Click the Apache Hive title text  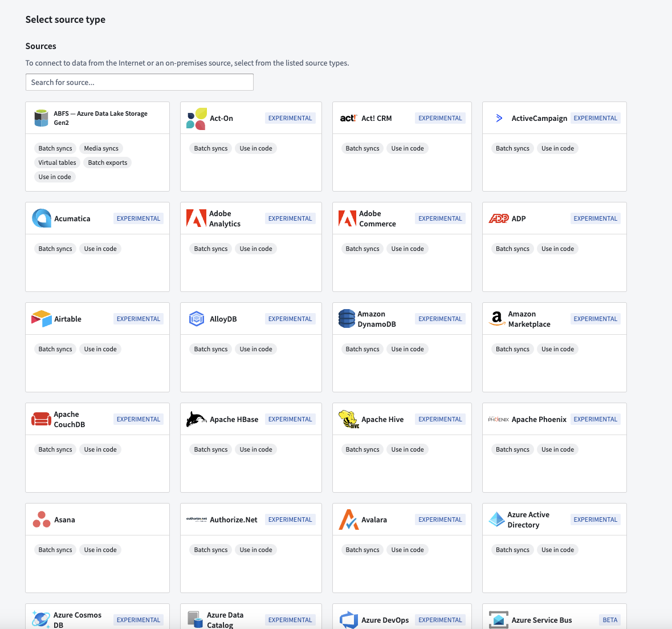[382, 419]
